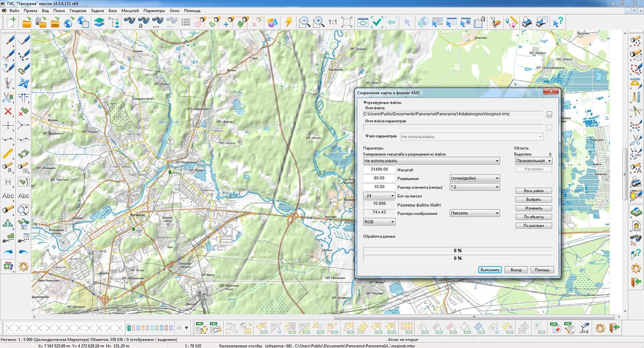
Task: Expand the Пиксели image size units dropdown
Action: point(474,213)
